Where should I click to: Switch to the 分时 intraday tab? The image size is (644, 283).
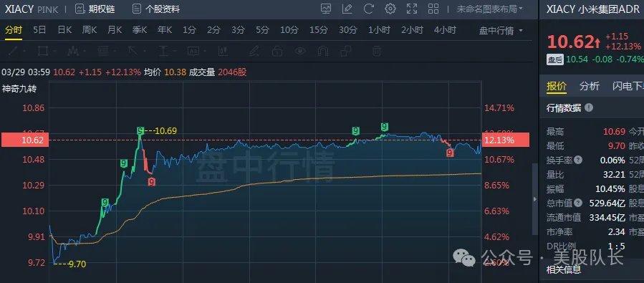[x=14, y=30]
